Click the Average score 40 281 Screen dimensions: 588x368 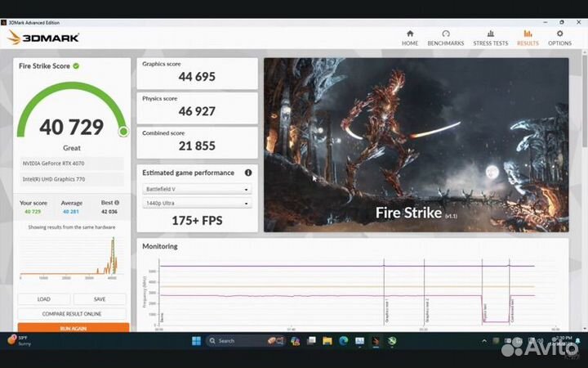click(x=71, y=212)
